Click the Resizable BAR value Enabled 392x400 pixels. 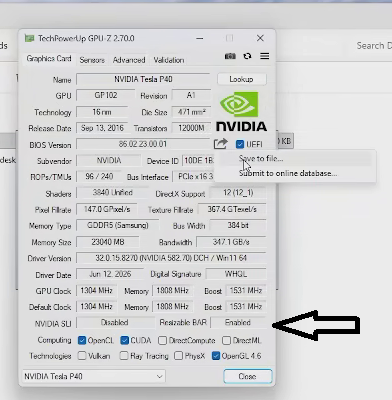(x=238, y=322)
